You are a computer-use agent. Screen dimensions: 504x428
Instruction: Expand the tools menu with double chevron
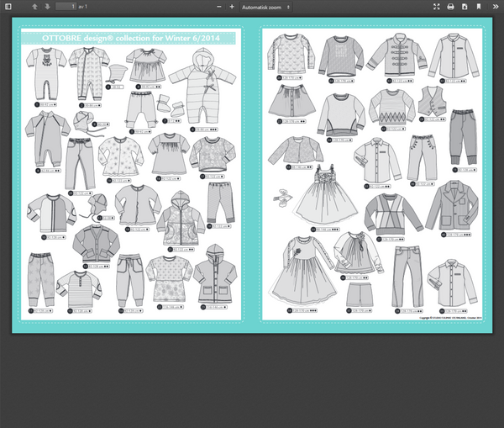[x=496, y=7]
